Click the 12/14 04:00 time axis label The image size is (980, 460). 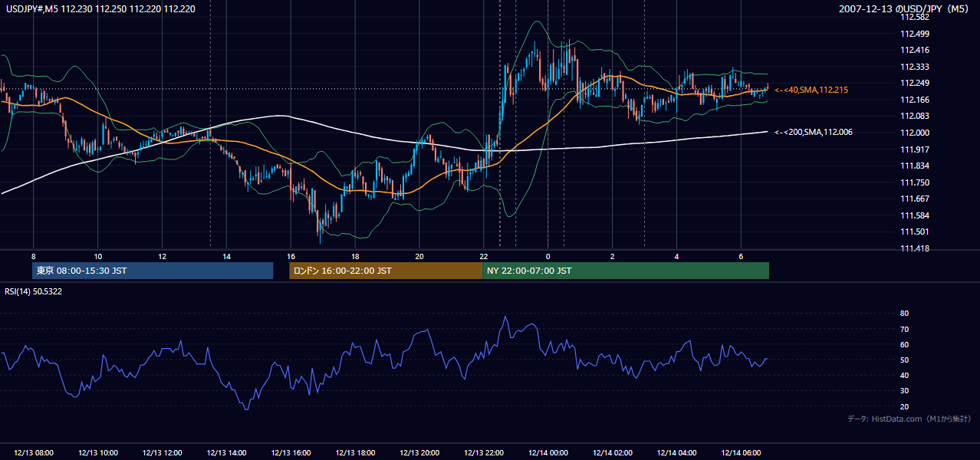pyautogui.click(x=676, y=453)
